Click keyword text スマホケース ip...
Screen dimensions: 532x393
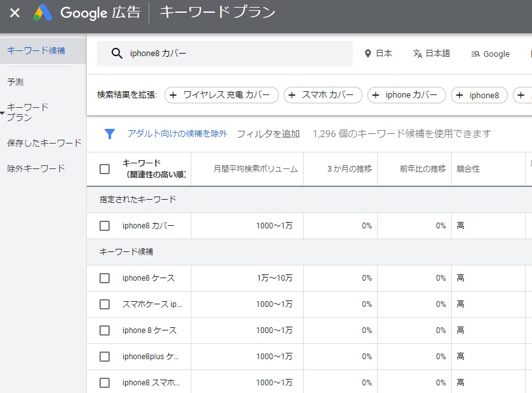152,304
